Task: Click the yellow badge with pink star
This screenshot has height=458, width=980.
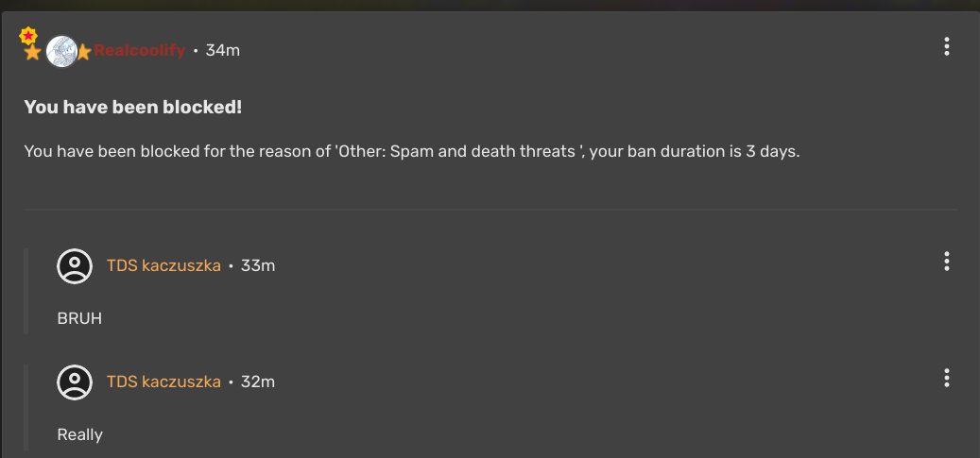Action: 28,35
